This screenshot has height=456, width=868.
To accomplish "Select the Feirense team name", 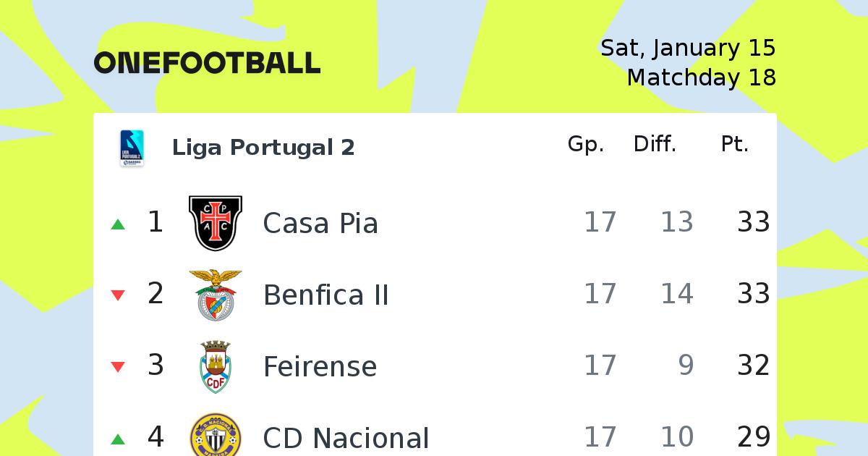I will [320, 366].
